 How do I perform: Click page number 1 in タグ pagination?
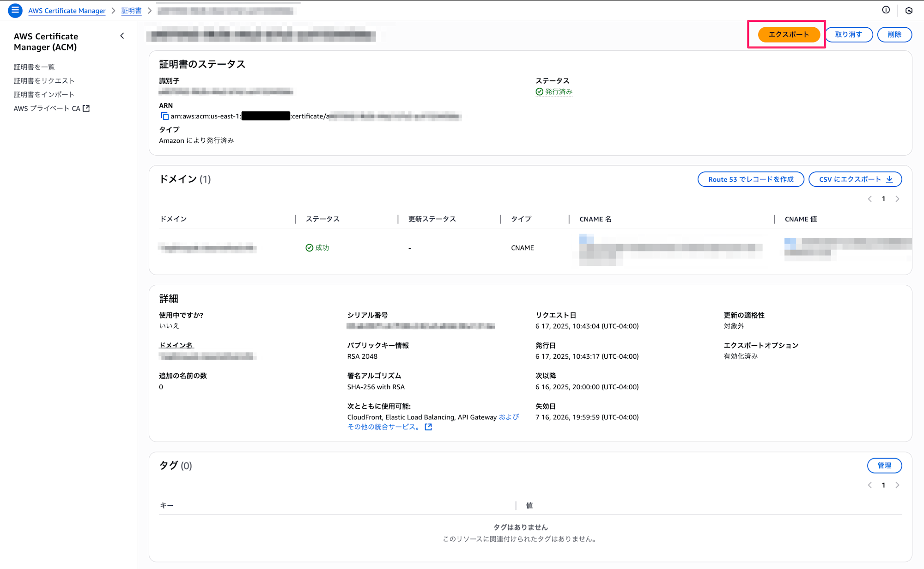pyautogui.click(x=883, y=485)
